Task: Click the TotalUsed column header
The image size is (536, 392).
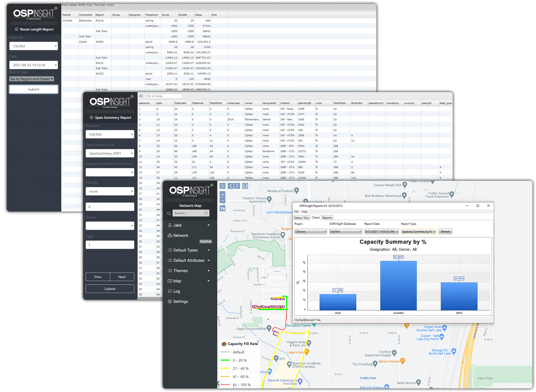Action: coord(182,103)
